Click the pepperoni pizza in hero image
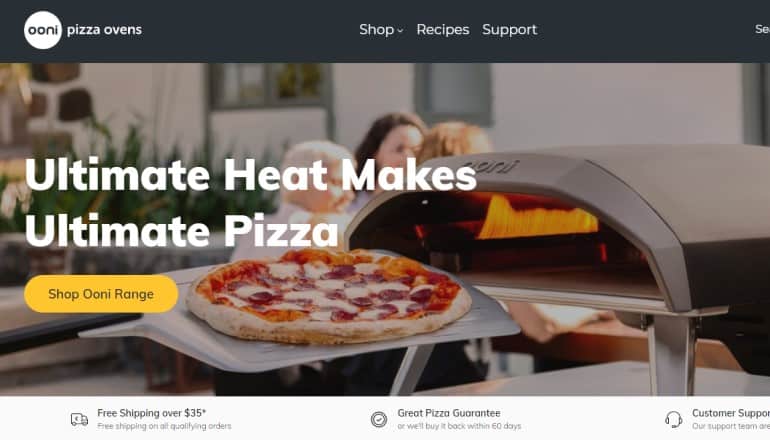The width and height of the screenshot is (770, 440). coord(328,295)
